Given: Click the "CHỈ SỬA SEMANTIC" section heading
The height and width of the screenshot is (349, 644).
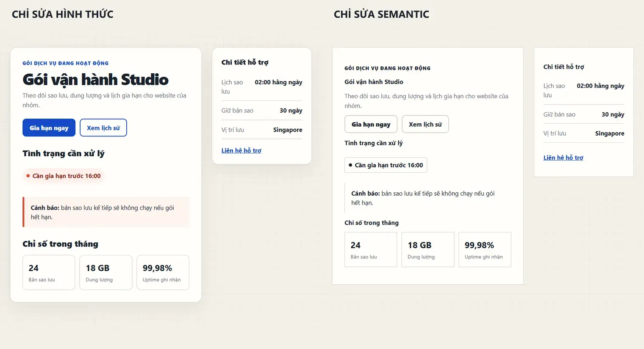Looking at the screenshot, I should click(x=381, y=14).
